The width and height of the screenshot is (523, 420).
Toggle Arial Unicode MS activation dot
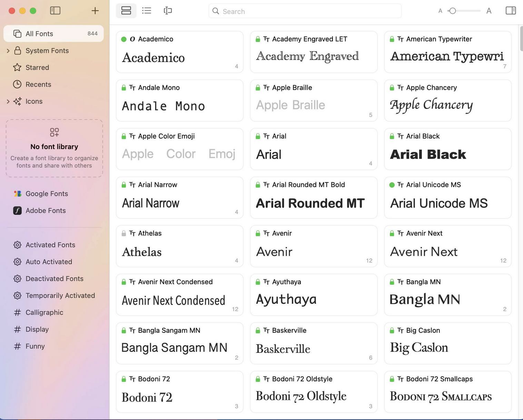392,185
